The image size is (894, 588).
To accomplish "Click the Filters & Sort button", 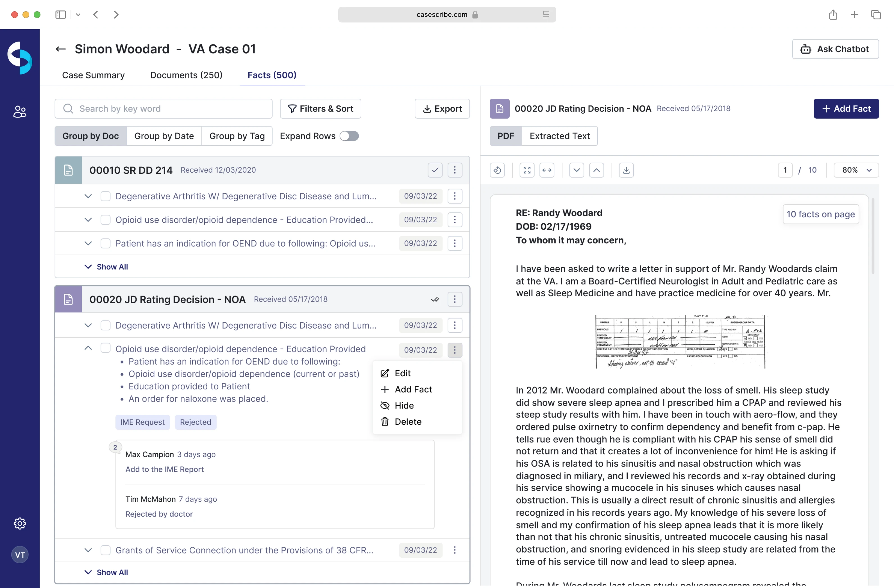I will click(x=320, y=108).
